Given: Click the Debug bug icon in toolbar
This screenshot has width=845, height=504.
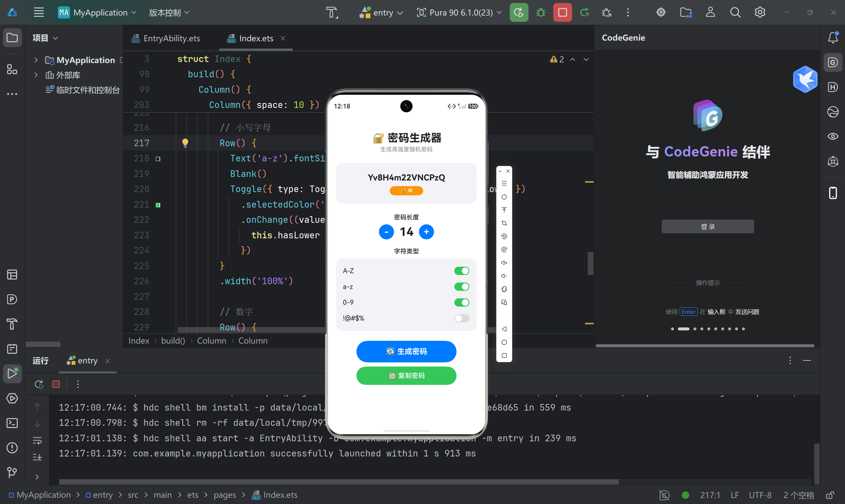Looking at the screenshot, I should point(541,13).
